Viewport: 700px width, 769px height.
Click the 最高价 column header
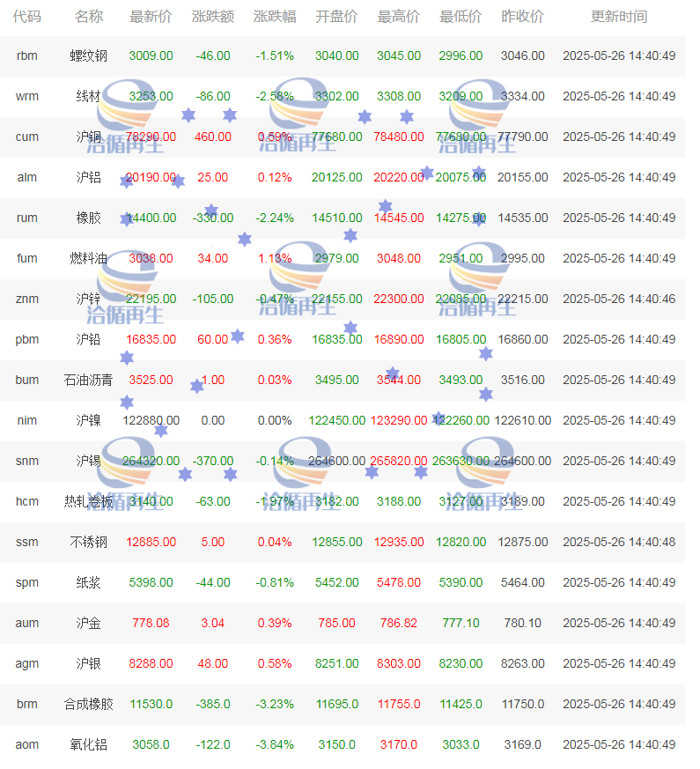point(399,17)
